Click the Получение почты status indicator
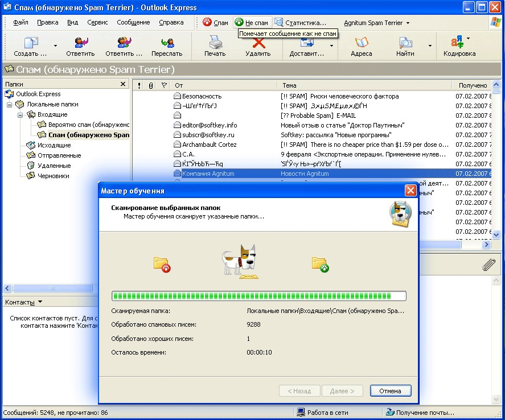Screen dimensions: 505x420 coord(420,413)
